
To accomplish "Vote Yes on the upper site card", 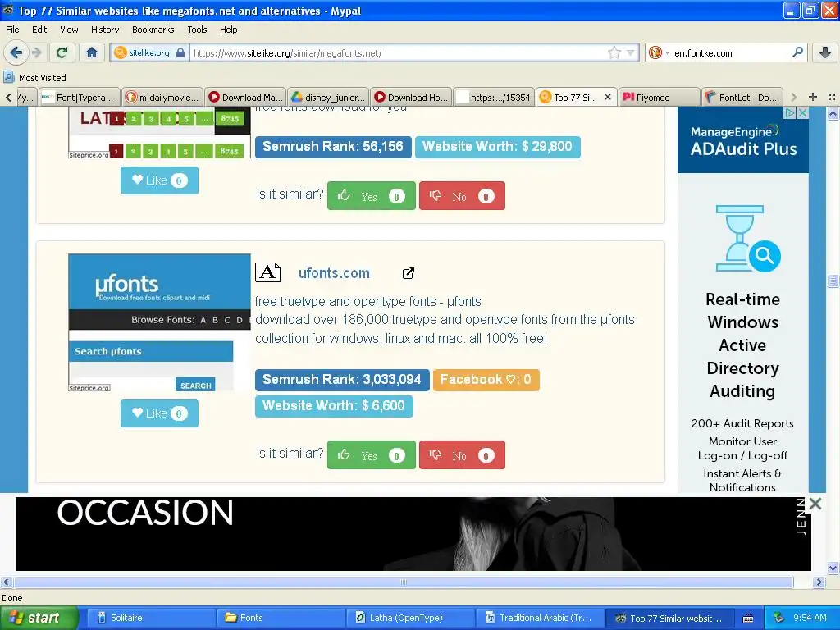I will point(372,195).
